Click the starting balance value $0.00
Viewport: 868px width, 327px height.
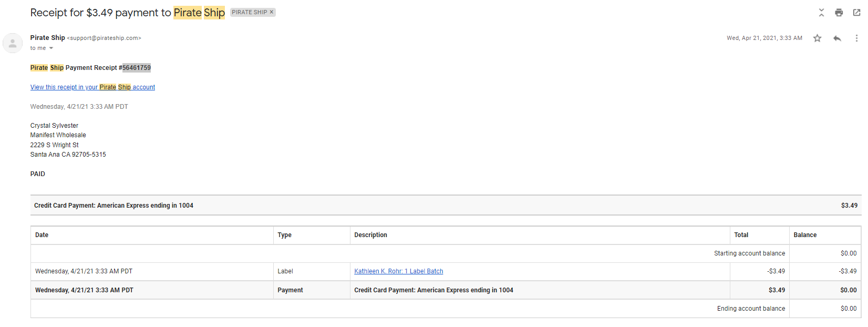(x=849, y=253)
